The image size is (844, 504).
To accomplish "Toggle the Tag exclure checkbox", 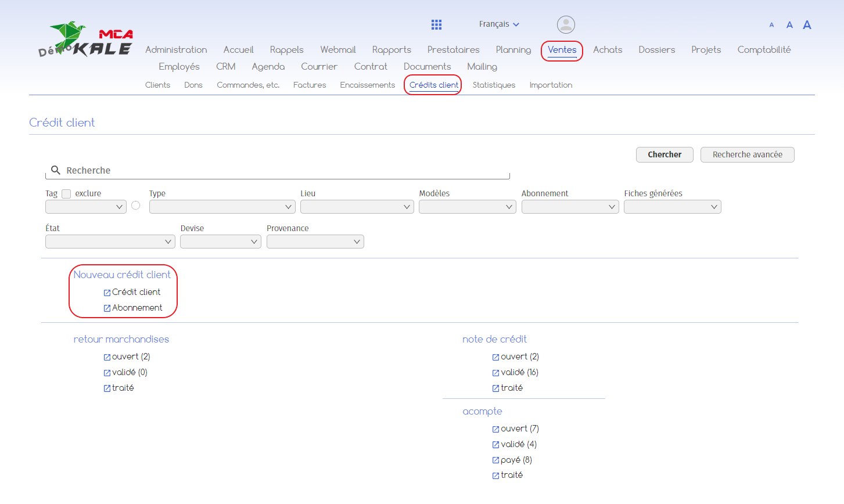I will pyautogui.click(x=66, y=194).
